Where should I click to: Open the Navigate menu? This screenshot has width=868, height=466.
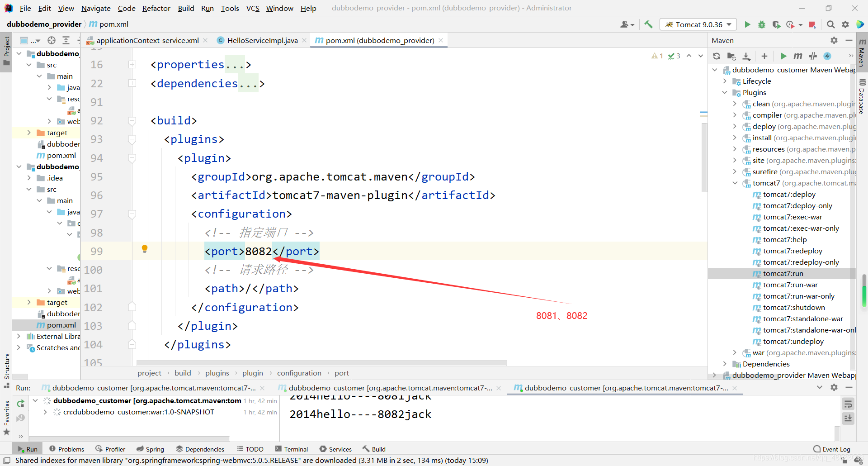click(x=96, y=8)
